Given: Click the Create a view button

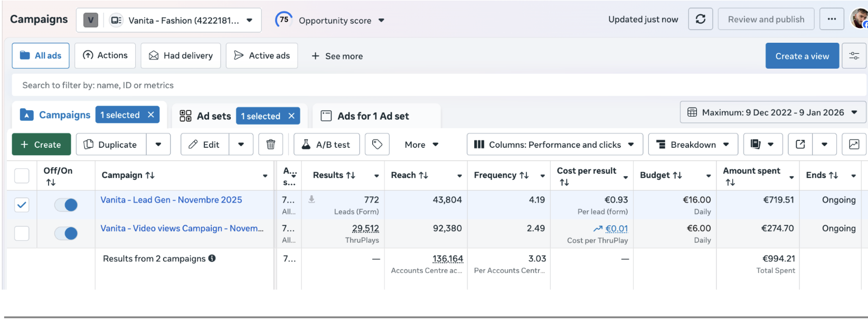Looking at the screenshot, I should pyautogui.click(x=802, y=56).
